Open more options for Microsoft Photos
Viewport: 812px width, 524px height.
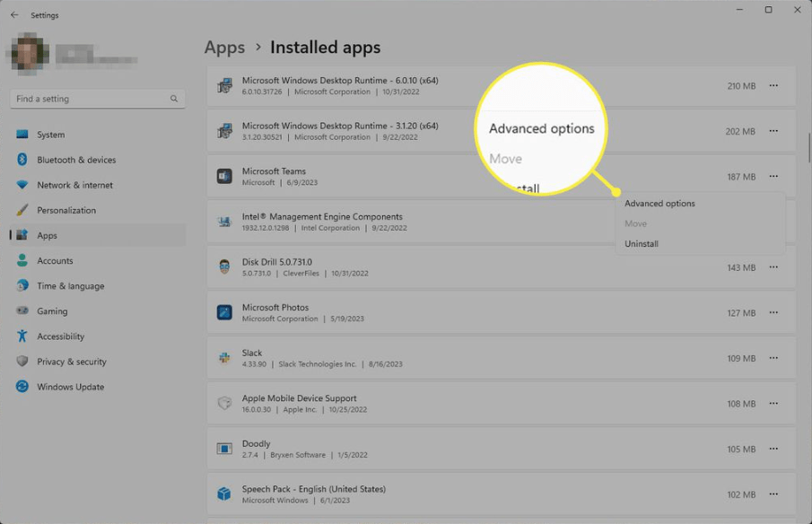[773, 313]
